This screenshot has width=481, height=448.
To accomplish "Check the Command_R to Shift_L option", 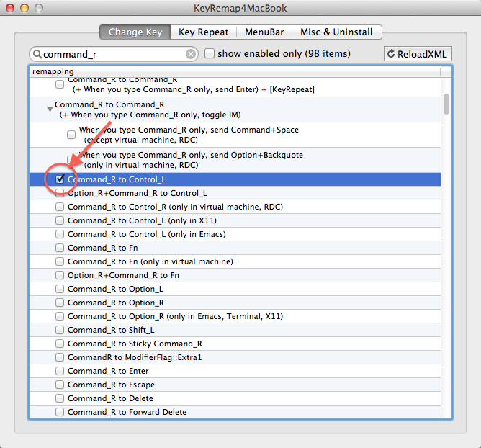I will click(60, 330).
